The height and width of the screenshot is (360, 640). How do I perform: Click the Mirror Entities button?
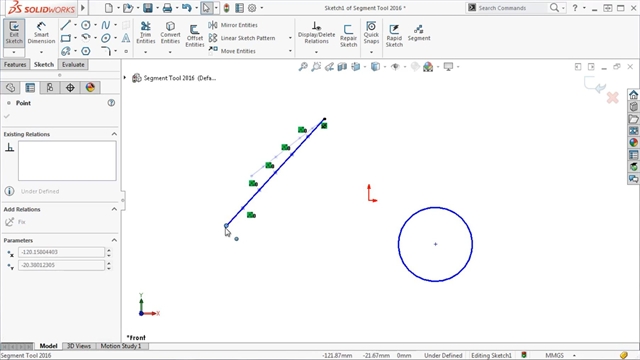coord(233,25)
